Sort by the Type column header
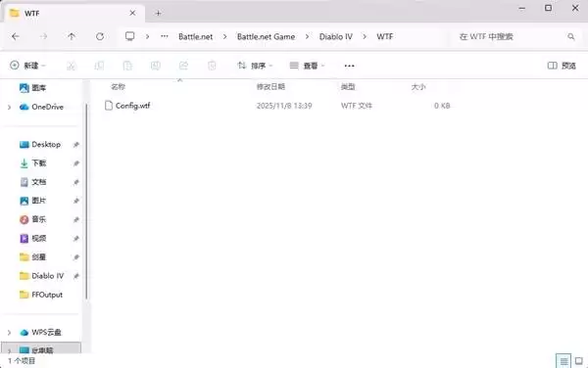This screenshot has height=368, width=588. 348,87
